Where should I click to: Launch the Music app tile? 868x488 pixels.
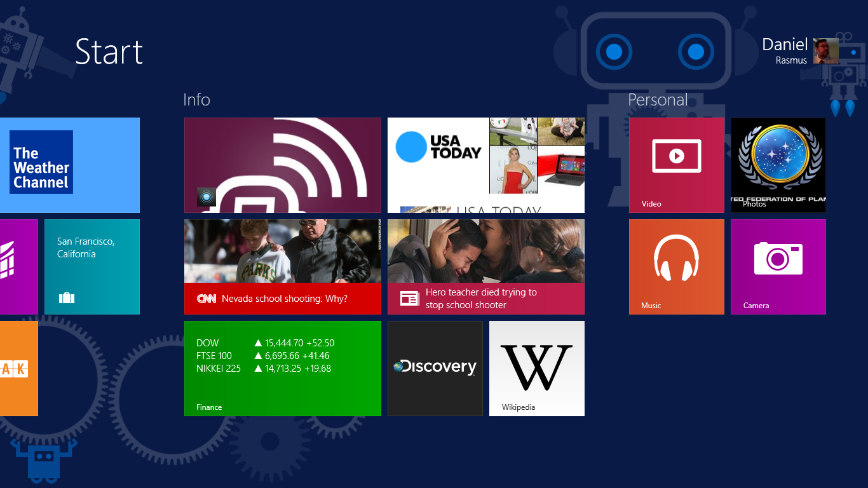[677, 267]
